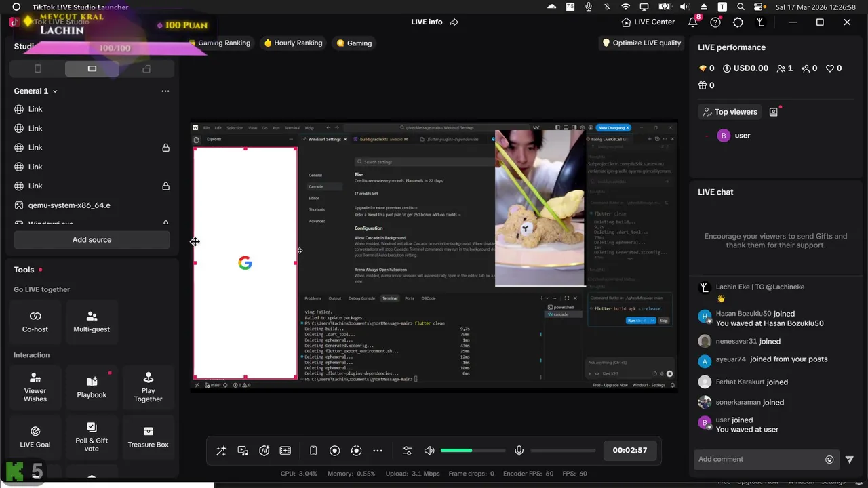The width and height of the screenshot is (868, 488).
Task: Open the Poll & Gift vote tool
Action: [x=92, y=437]
